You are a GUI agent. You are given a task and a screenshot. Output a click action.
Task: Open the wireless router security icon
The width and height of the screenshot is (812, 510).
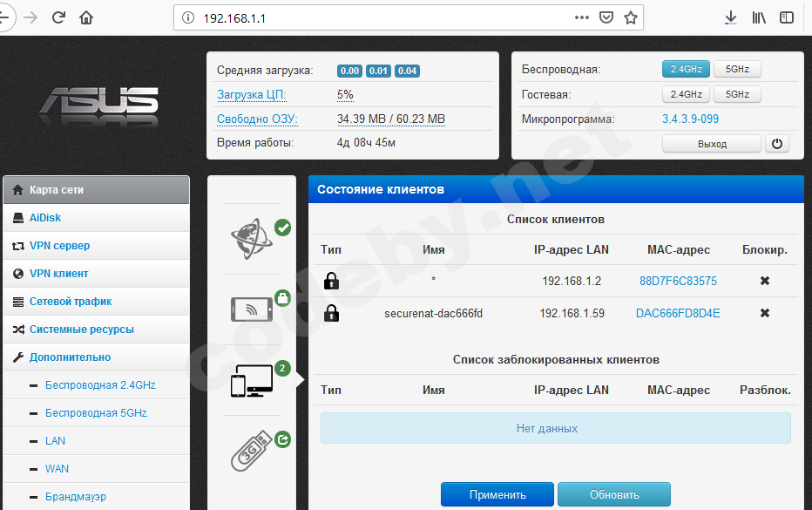(x=252, y=309)
